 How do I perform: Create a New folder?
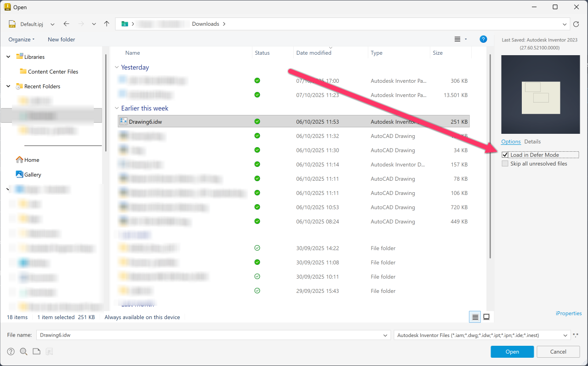[61, 40]
